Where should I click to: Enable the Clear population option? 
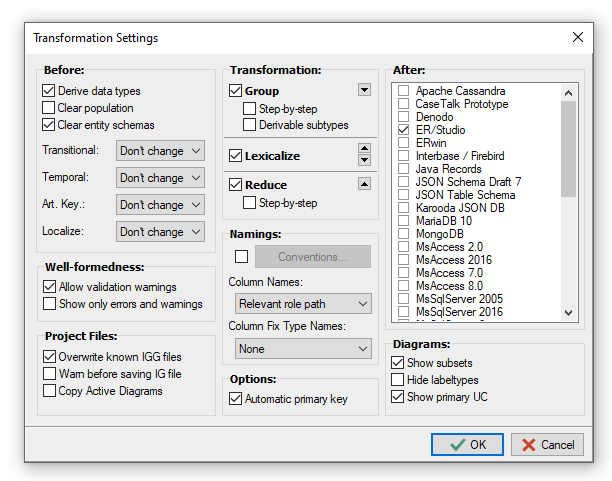(x=49, y=108)
